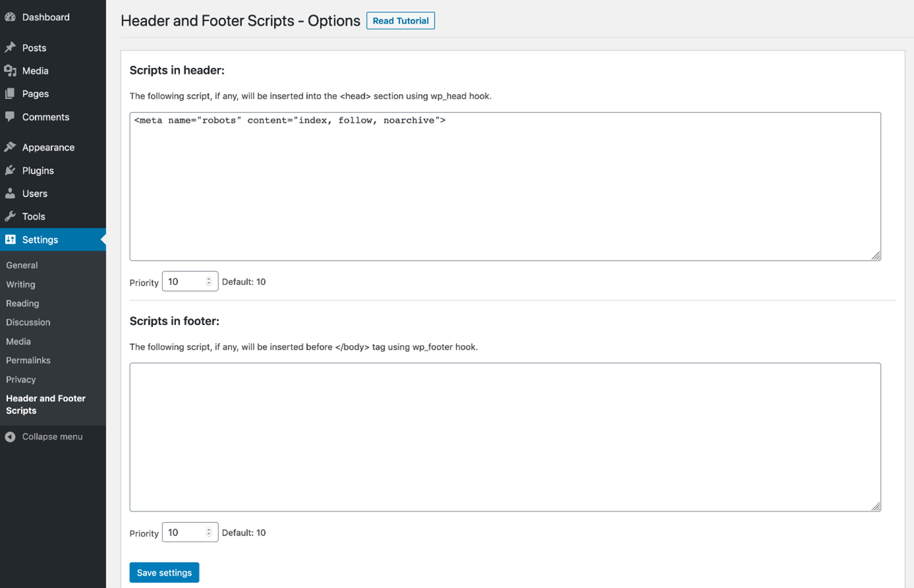Click the Tools wrench icon

pyautogui.click(x=11, y=216)
